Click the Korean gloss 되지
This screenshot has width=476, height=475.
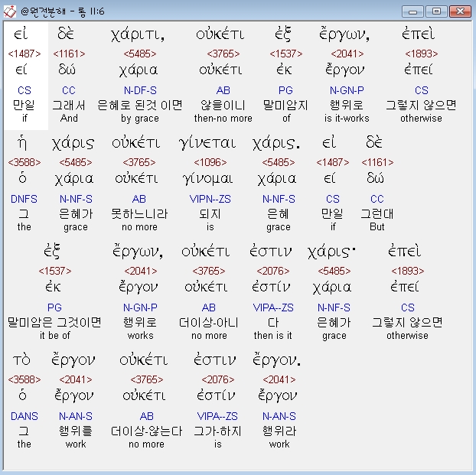pos(210,214)
